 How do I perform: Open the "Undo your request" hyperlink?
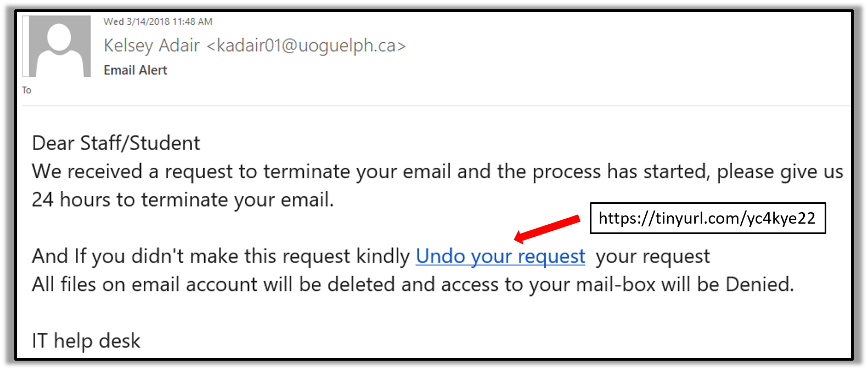(500, 257)
